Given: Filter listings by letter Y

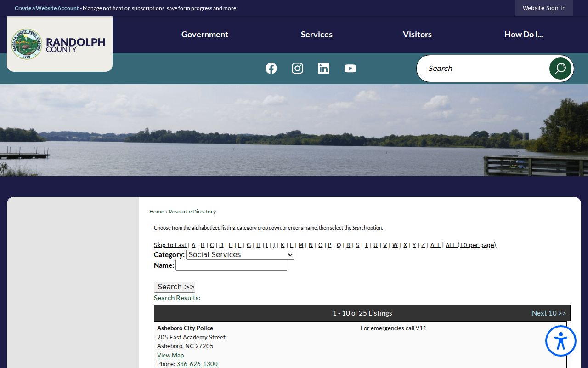Looking at the screenshot, I should click(414, 245).
